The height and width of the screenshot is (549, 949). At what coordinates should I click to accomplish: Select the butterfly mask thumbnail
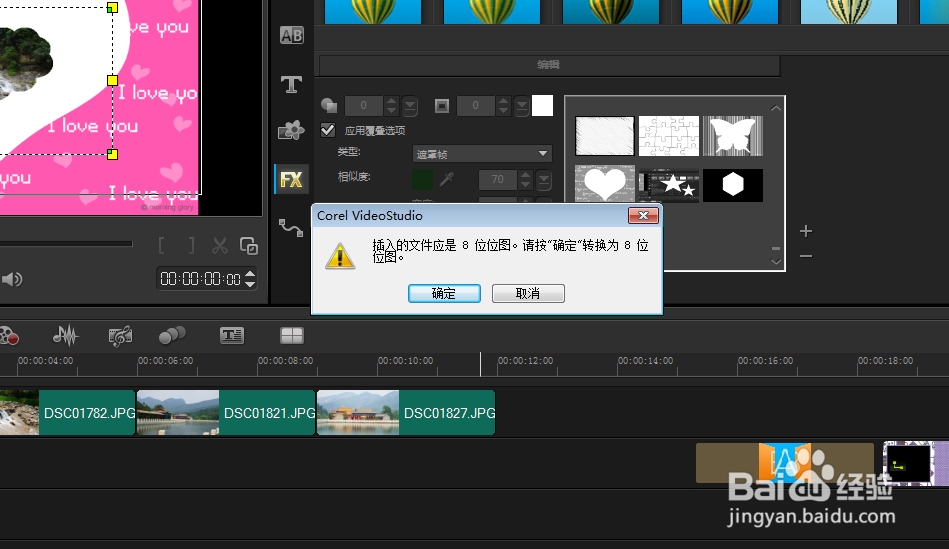(x=733, y=136)
